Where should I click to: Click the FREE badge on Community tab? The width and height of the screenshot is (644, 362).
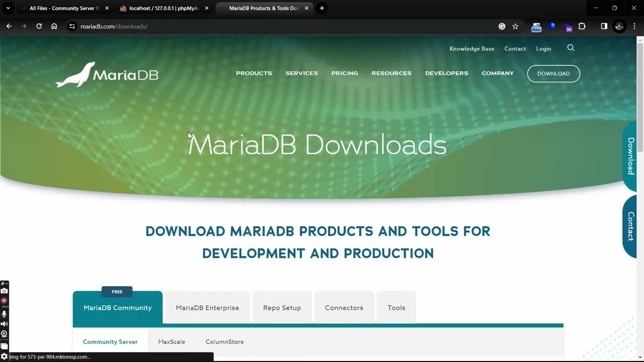[117, 292]
